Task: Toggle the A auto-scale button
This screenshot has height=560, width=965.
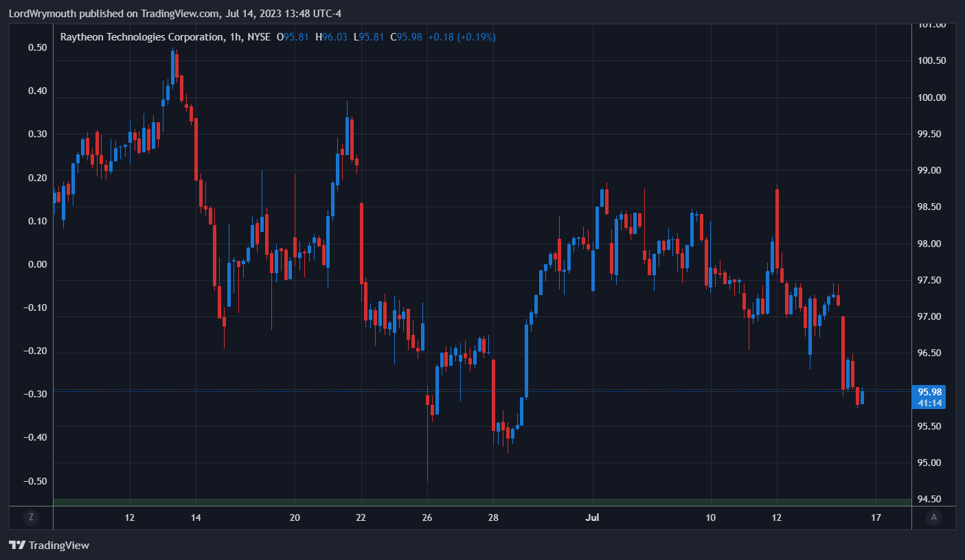Action: (x=933, y=517)
